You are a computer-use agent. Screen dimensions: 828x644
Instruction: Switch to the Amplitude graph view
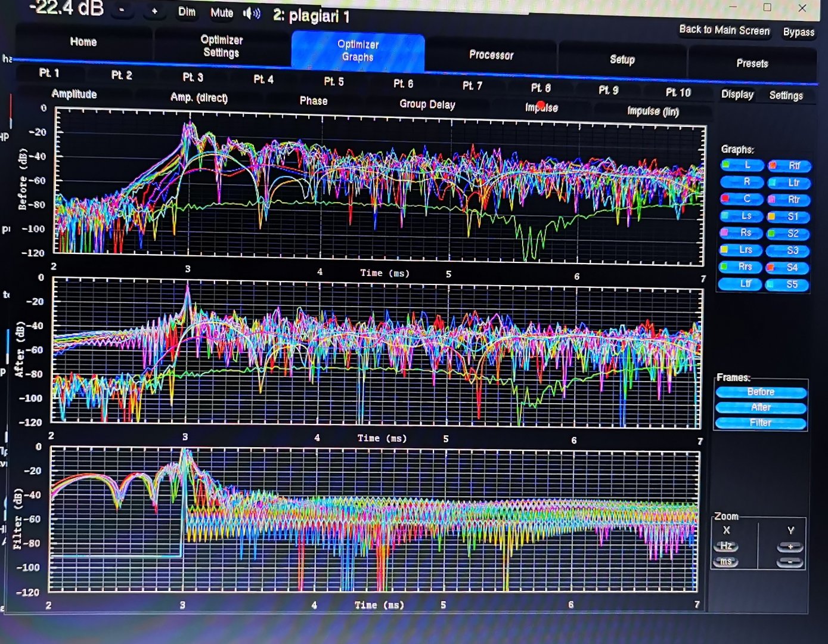(74, 94)
